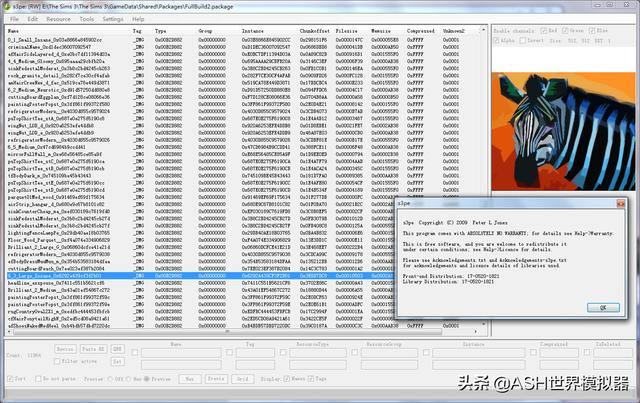Click the Paste RK filter button

pos(93,349)
